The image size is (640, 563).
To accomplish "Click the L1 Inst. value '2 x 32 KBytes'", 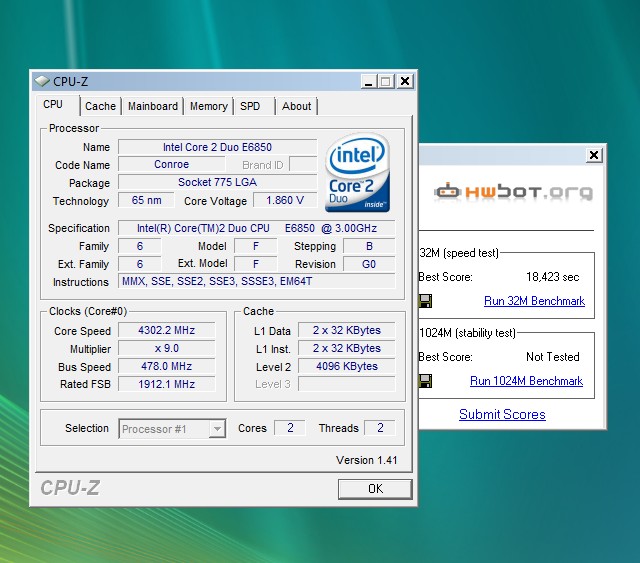I will click(x=347, y=348).
